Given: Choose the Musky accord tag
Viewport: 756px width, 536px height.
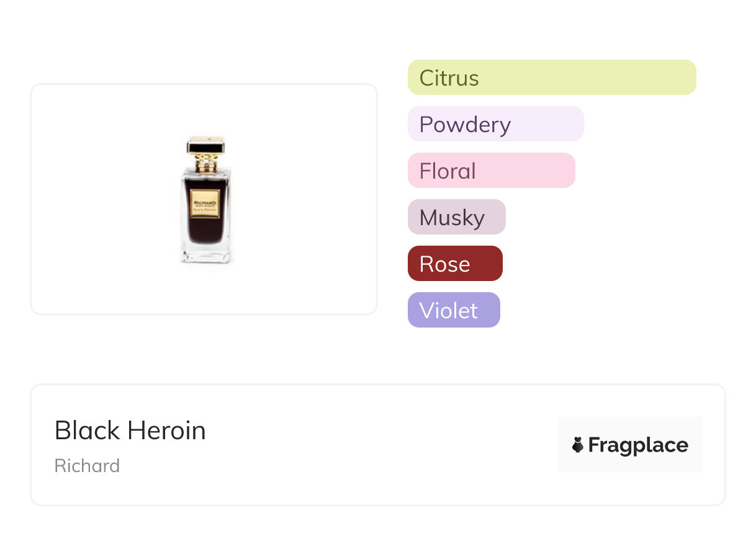Looking at the screenshot, I should pyautogui.click(x=456, y=217).
